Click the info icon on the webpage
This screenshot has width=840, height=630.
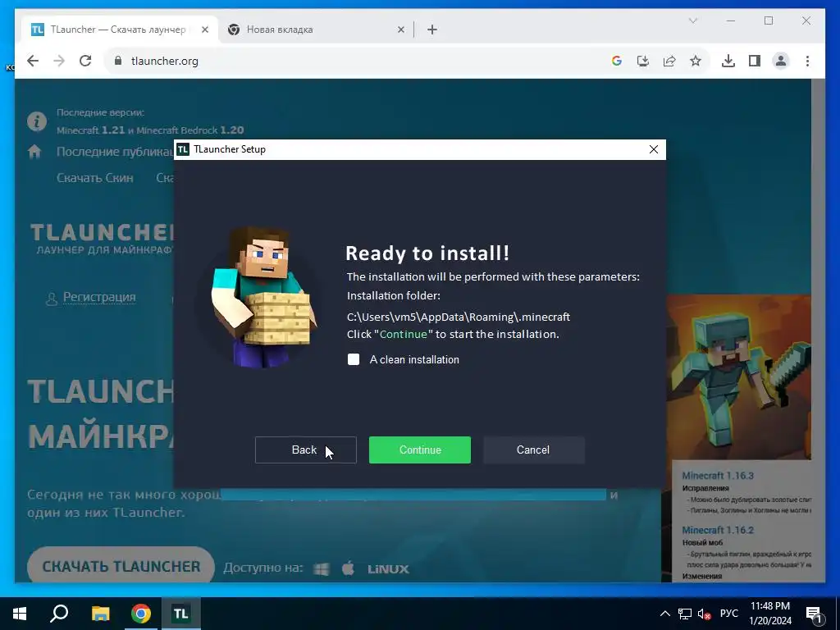tap(37, 121)
